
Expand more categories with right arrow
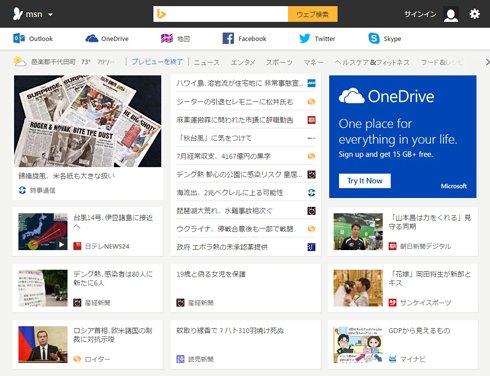(x=487, y=62)
